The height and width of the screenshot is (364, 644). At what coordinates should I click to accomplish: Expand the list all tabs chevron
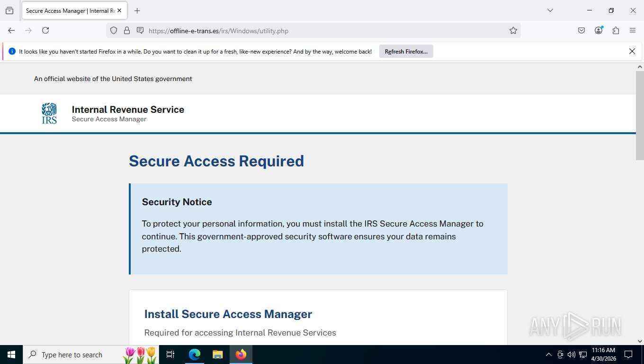pos(550,10)
